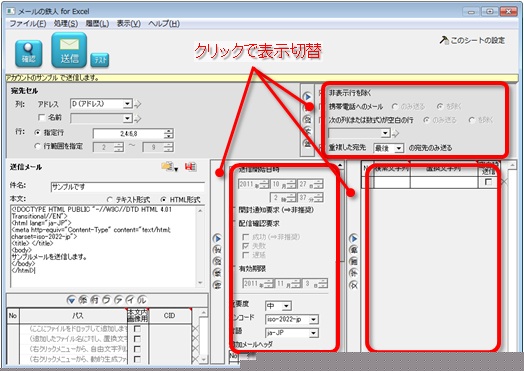The height and width of the screenshot is (371, 524).
Task: Toggle the 失敗 checkbox
Action: pos(246,246)
